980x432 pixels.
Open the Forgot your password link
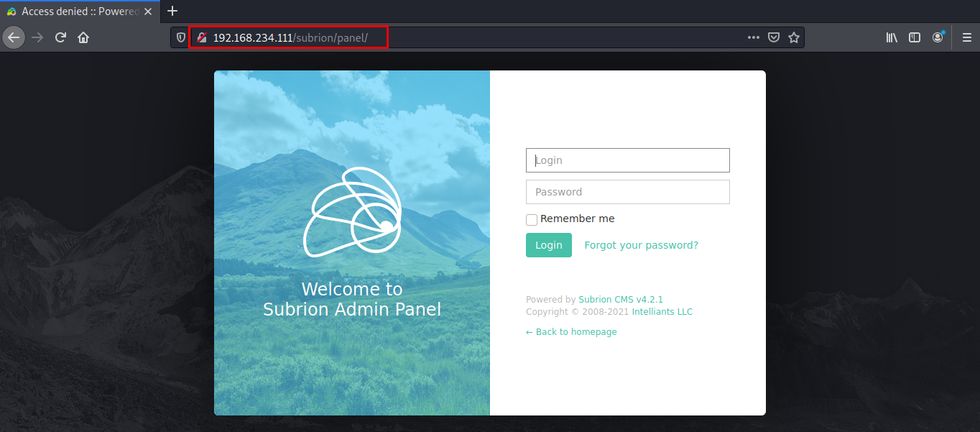pos(641,244)
